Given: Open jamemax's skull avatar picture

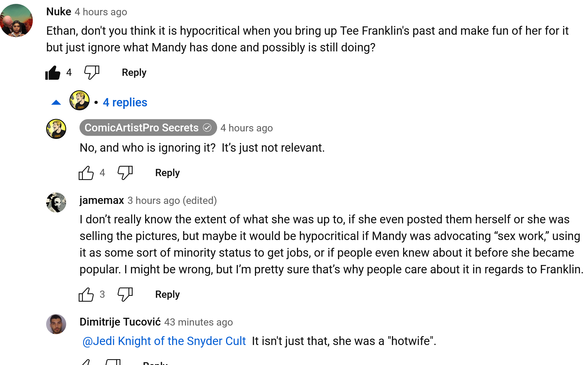Looking at the screenshot, I should pos(56,202).
